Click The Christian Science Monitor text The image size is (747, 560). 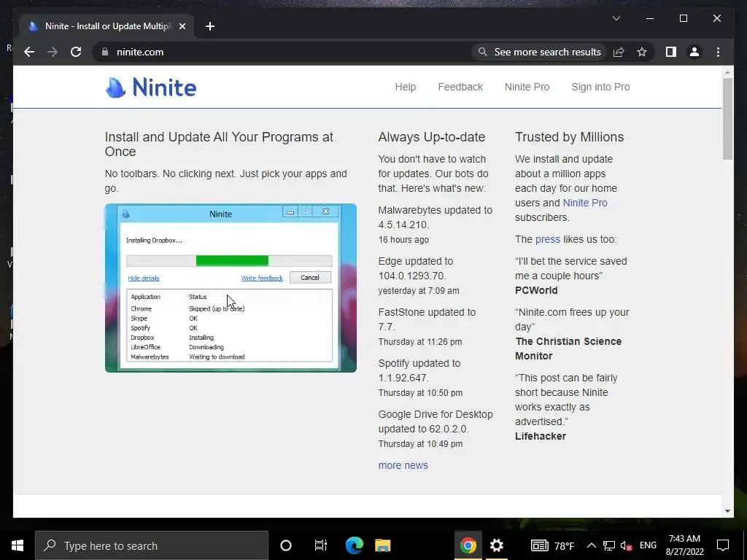pos(568,349)
